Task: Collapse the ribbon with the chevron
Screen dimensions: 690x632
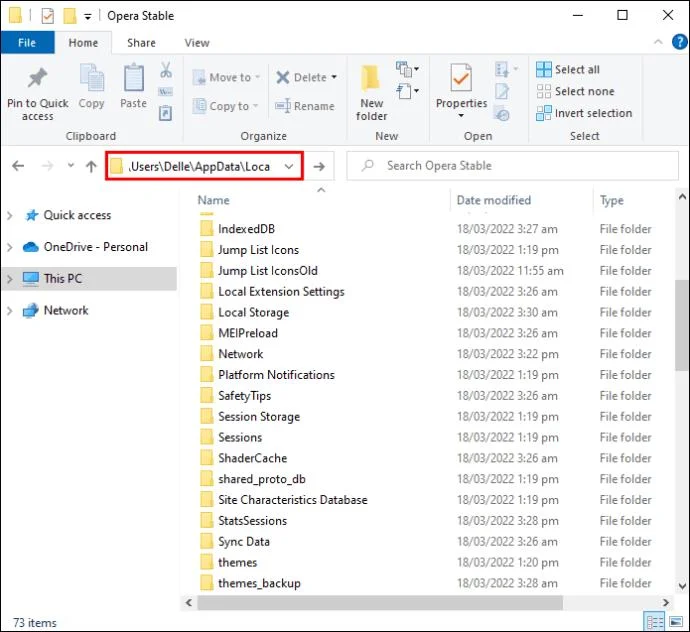Action: (658, 42)
